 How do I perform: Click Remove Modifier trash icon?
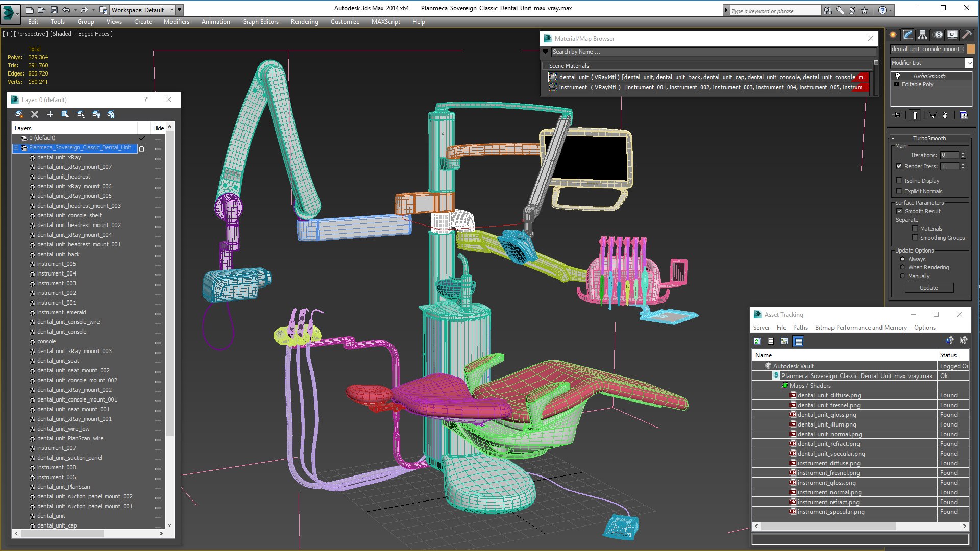pos(945,115)
